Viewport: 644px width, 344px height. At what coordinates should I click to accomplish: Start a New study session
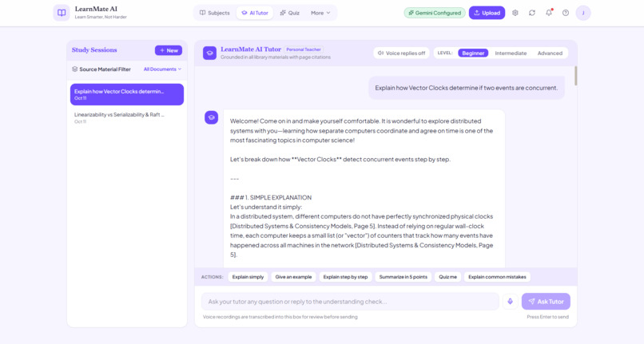169,50
